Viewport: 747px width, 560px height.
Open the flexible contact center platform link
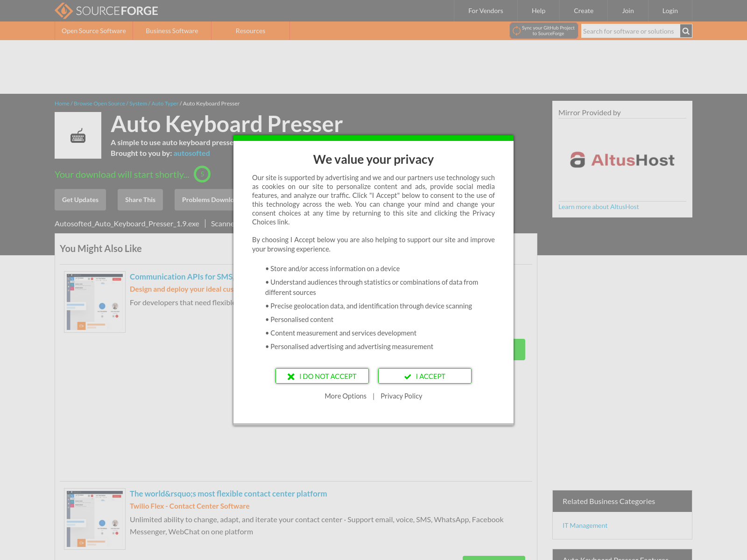(228, 494)
